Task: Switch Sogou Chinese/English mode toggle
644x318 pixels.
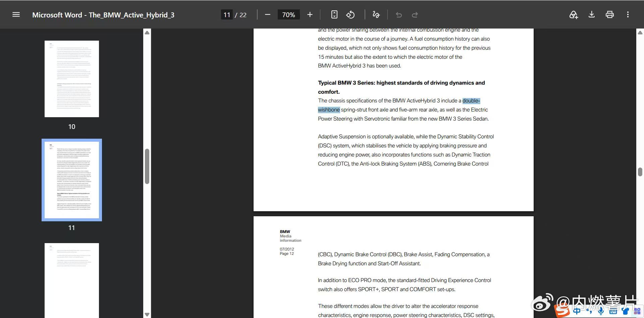Action: (577, 311)
